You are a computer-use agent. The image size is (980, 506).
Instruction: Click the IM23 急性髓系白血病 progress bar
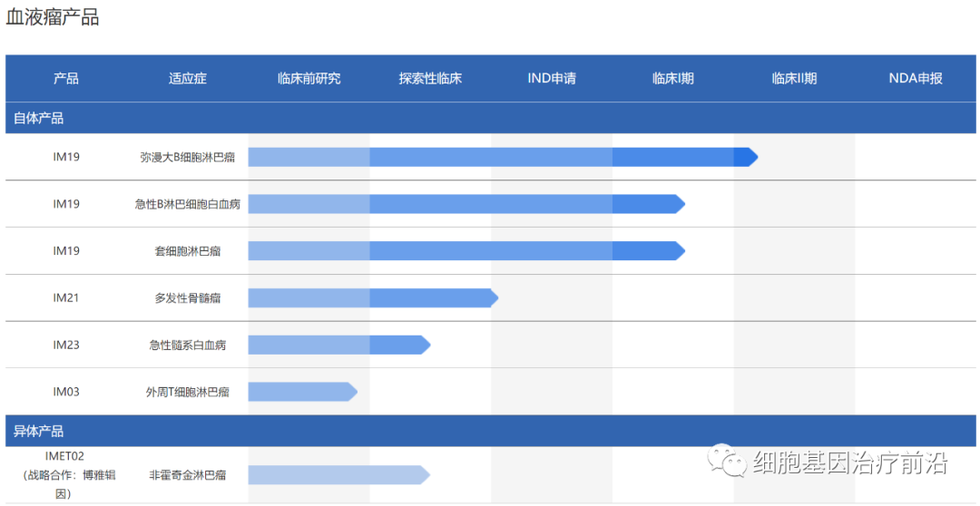click(x=339, y=345)
